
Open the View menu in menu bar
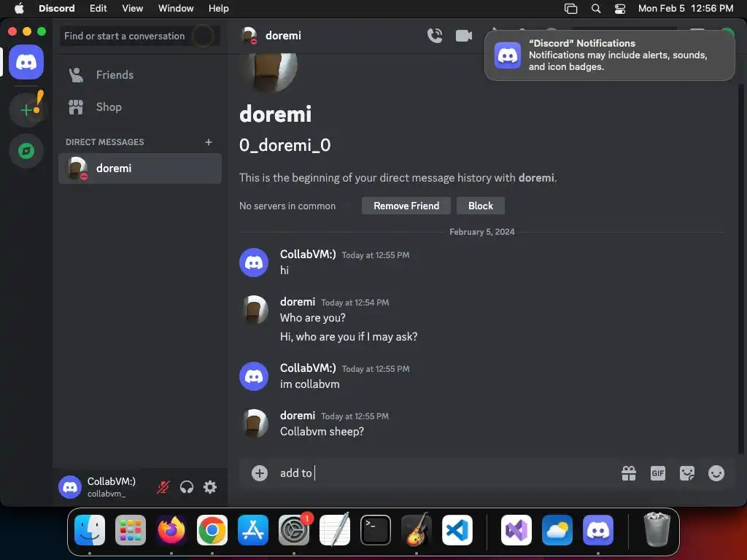[133, 8]
